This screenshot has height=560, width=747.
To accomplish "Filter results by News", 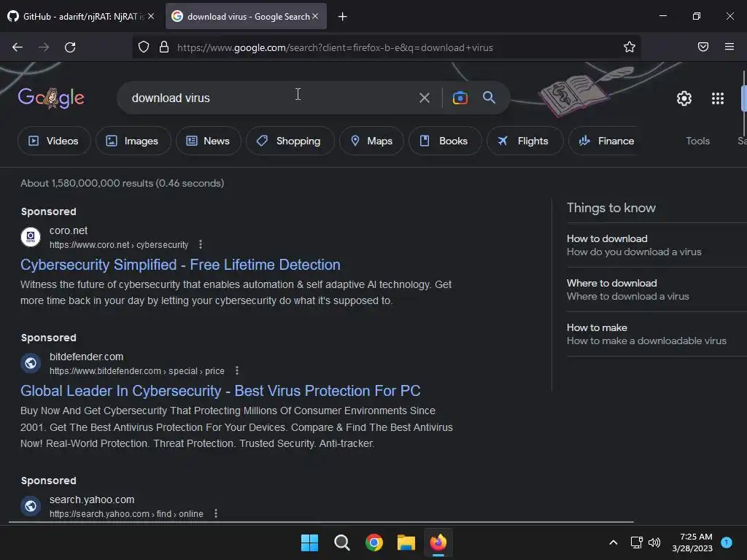I will click(x=208, y=141).
